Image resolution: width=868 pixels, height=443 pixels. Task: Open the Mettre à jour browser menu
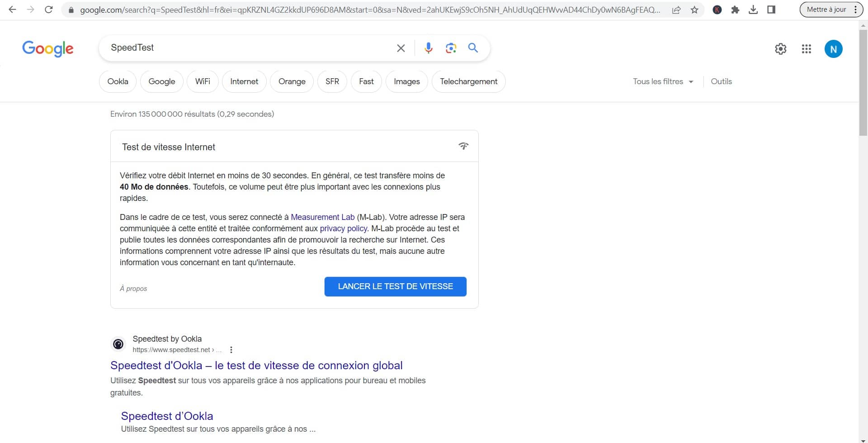click(x=831, y=10)
